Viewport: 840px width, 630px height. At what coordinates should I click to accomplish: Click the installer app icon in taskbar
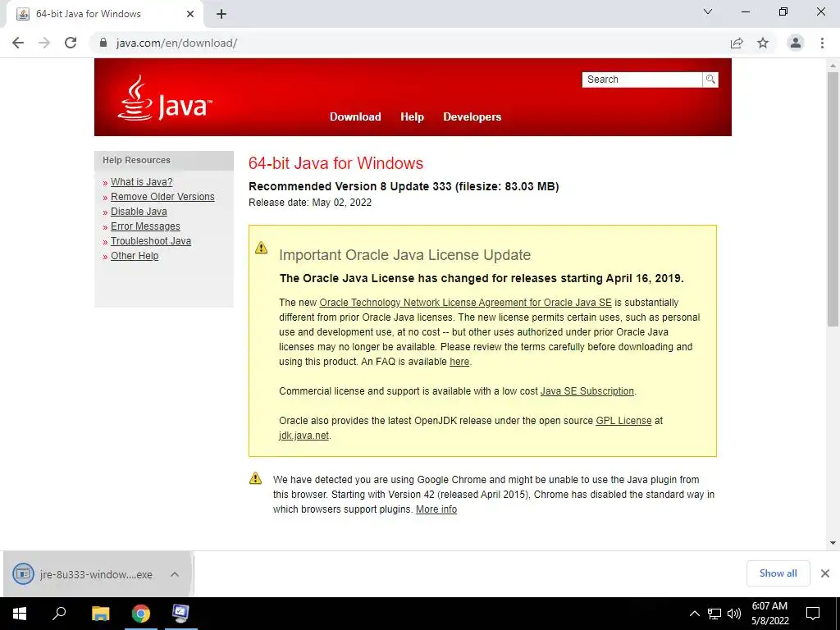180,614
